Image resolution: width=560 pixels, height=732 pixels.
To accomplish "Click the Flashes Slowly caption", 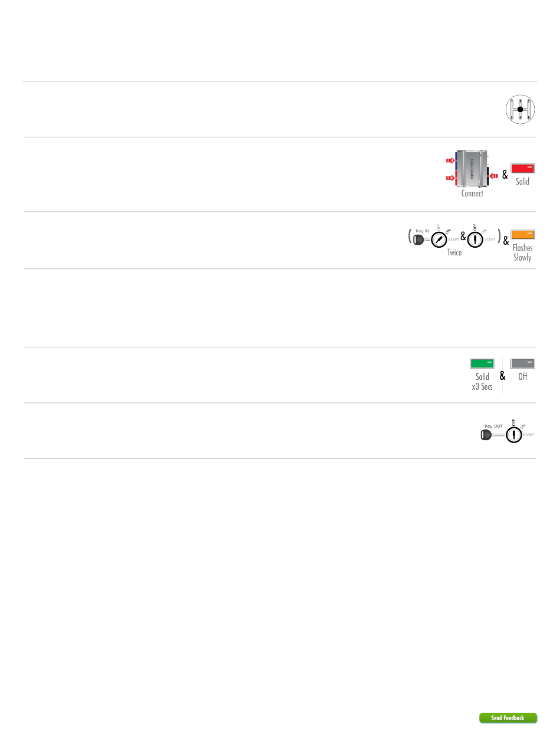I will tap(523, 252).
